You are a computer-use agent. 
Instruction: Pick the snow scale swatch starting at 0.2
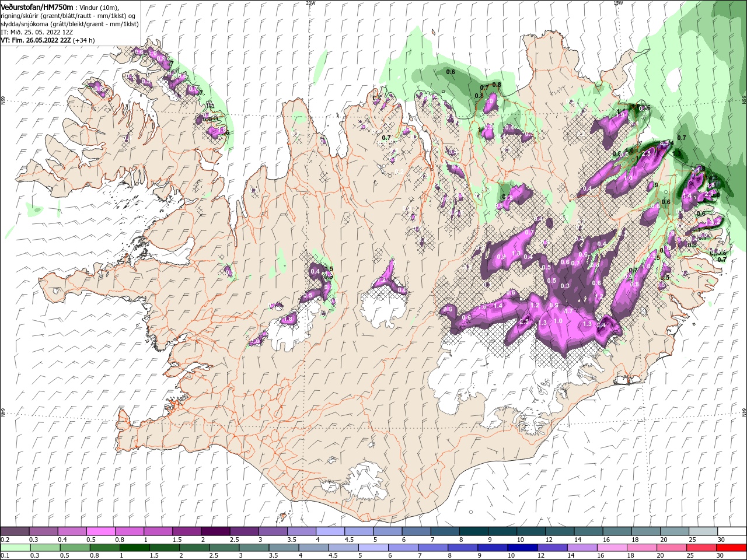point(15,531)
